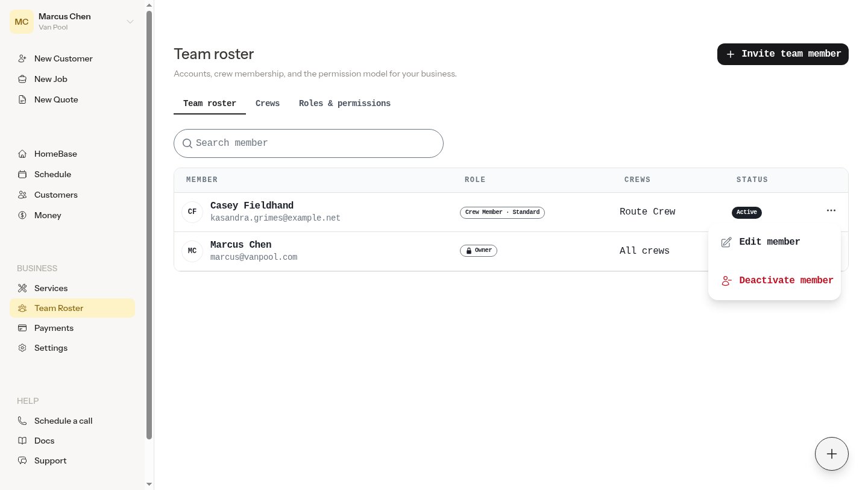Click the STATUS column header
868x490 pixels.
click(x=752, y=180)
